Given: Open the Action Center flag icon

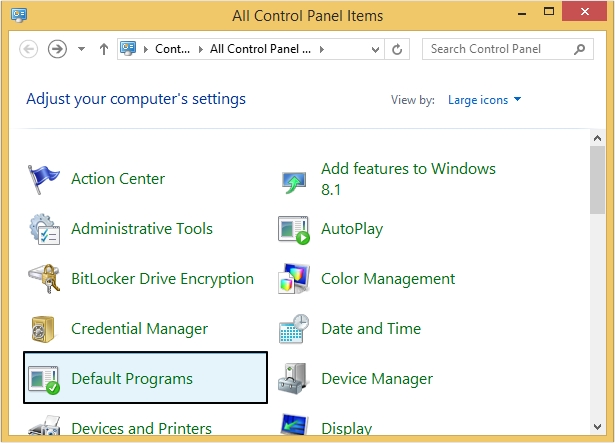Looking at the screenshot, I should 44,179.
